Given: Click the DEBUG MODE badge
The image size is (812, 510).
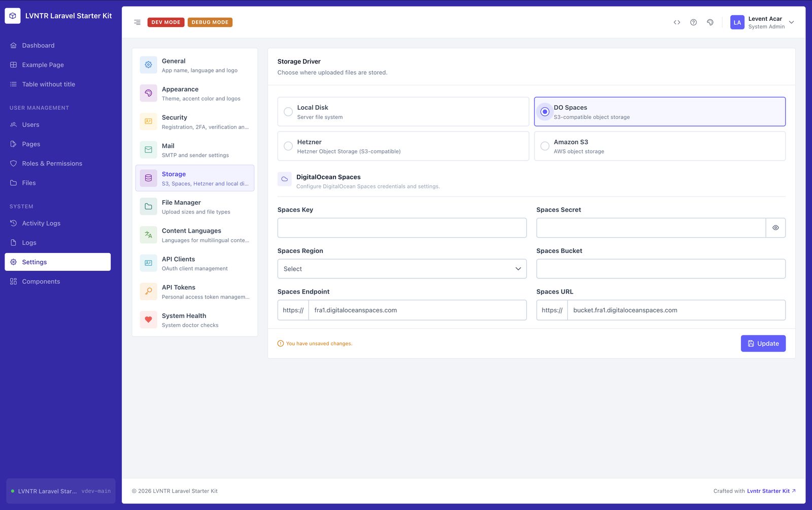Looking at the screenshot, I should pos(210,22).
